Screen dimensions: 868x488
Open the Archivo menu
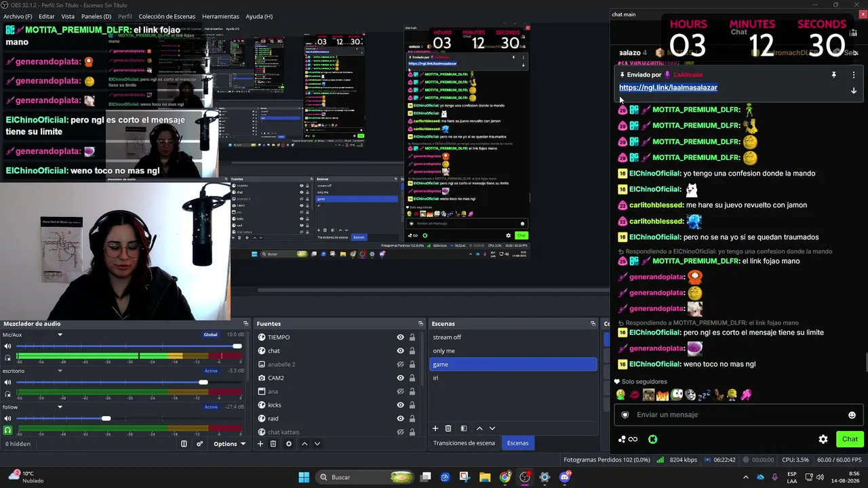18,16
